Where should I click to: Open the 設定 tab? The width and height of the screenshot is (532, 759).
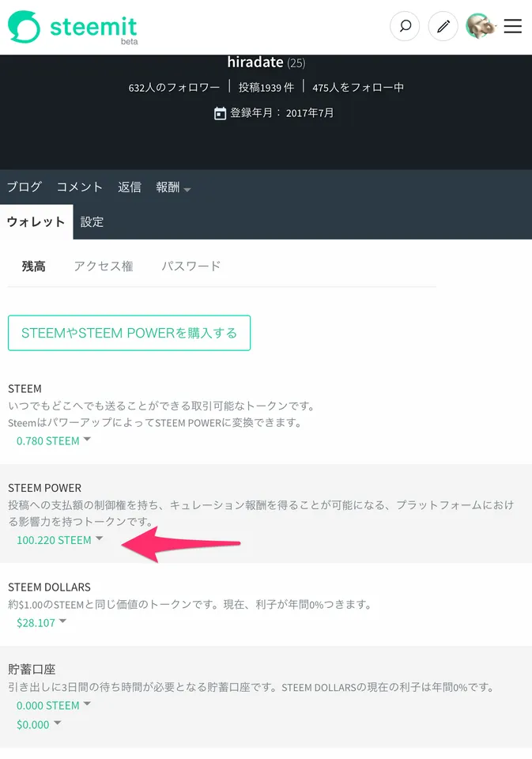coord(92,221)
